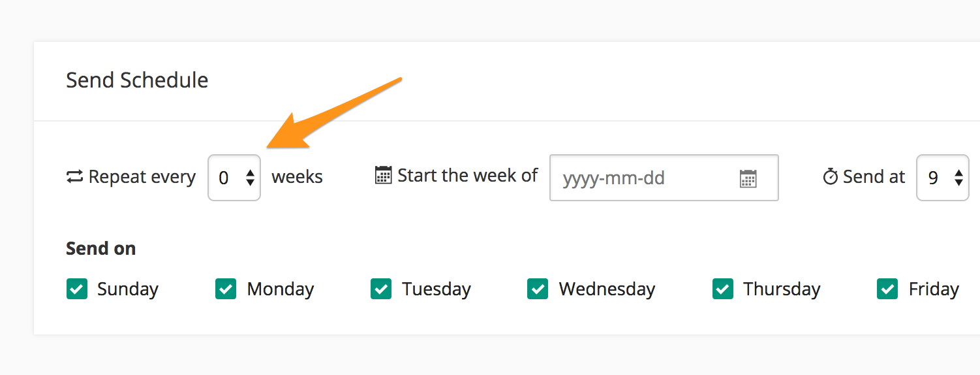Uncheck the Friday checkbox
The image size is (980, 375).
pos(887,289)
